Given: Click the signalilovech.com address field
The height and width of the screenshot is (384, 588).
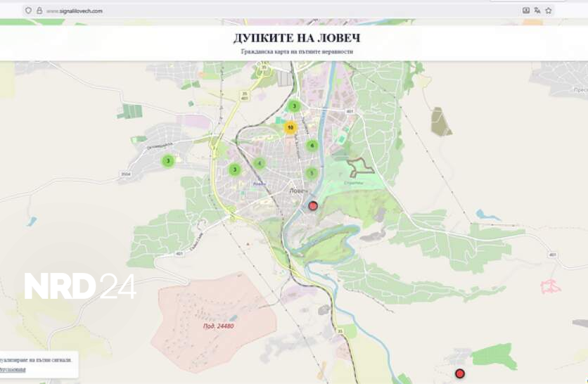Looking at the screenshot, I should pos(211,11).
